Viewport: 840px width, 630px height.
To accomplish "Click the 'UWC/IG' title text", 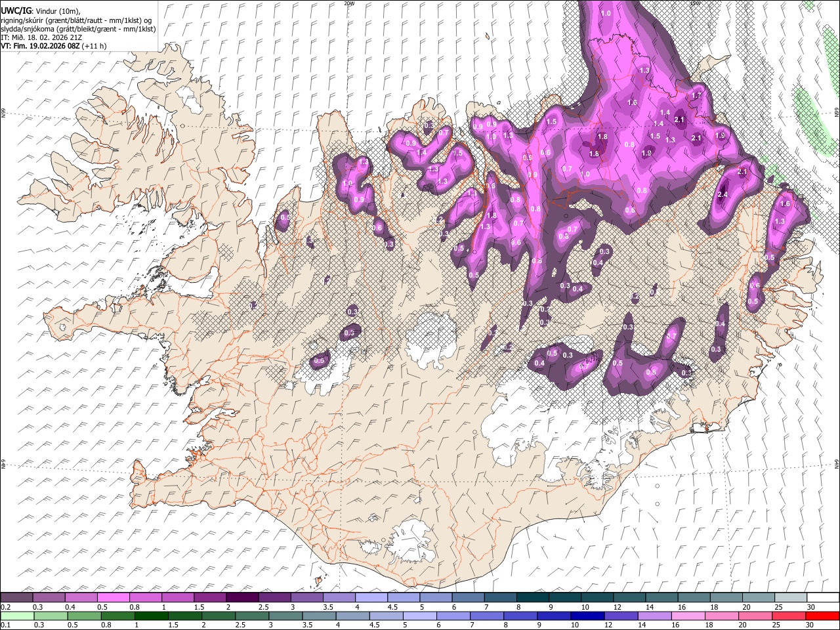I will point(16,10).
